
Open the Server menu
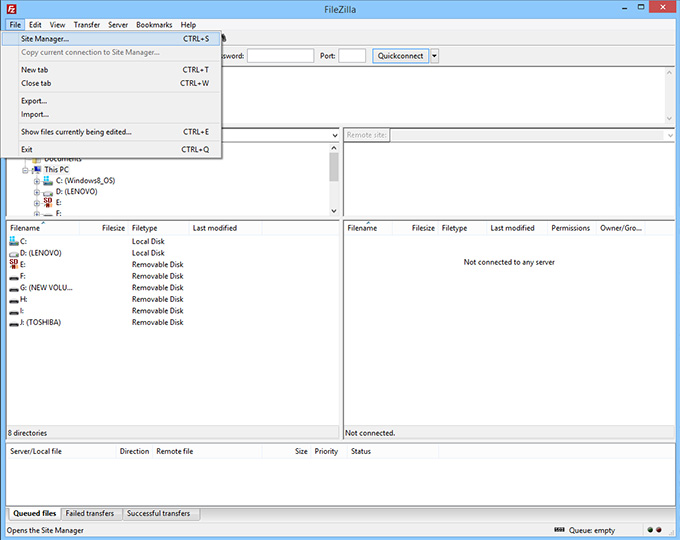coord(118,25)
